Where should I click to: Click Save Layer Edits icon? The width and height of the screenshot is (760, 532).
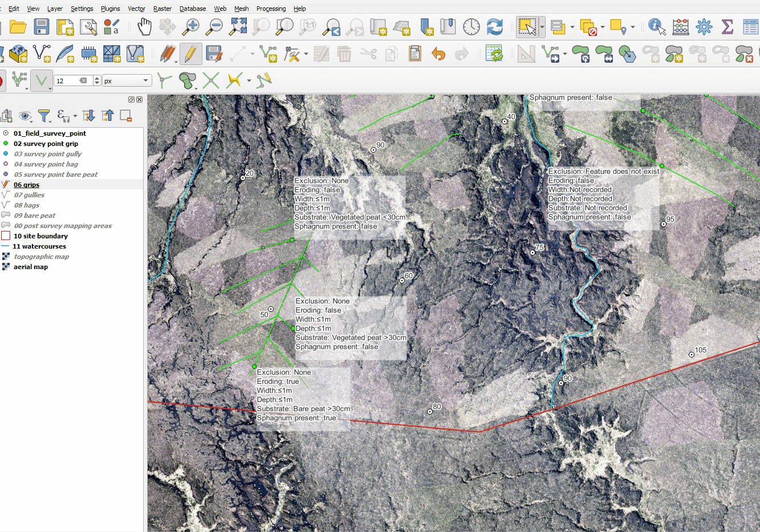[x=214, y=54]
